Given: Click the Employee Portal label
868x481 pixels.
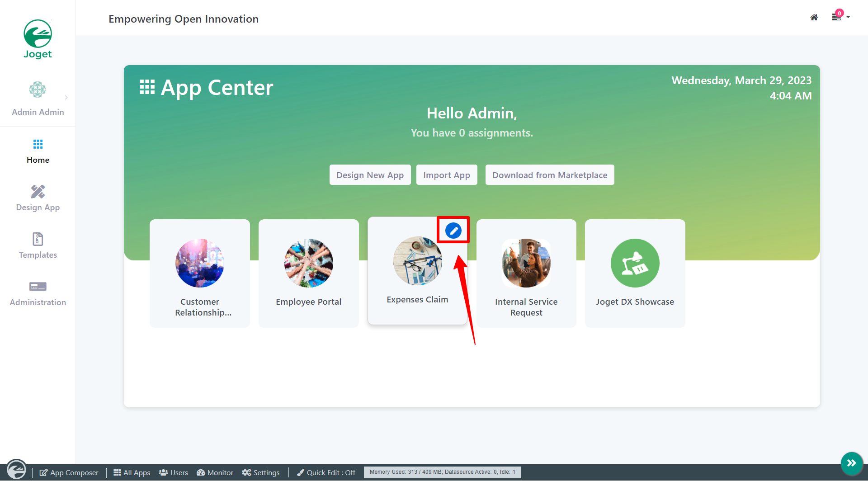Looking at the screenshot, I should coord(309,302).
